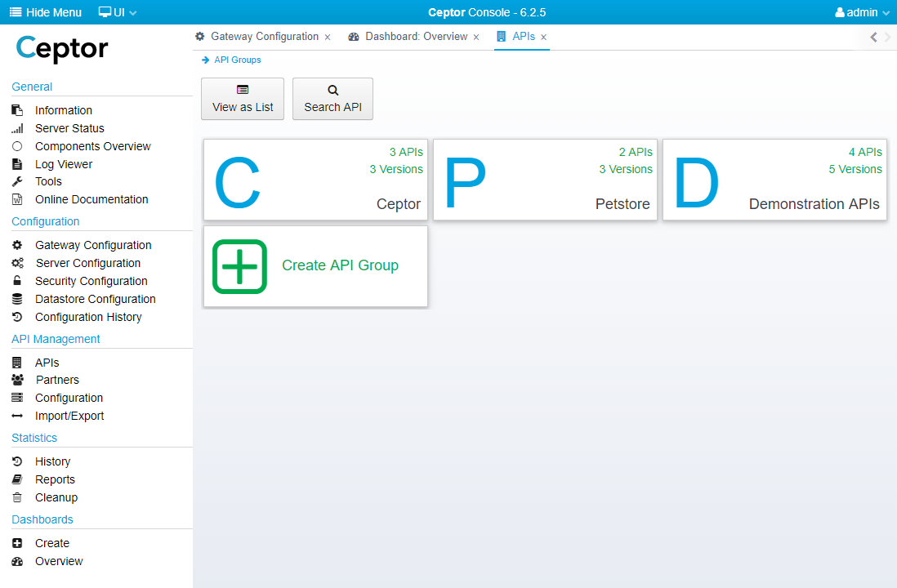
Task: Click the Statistics section heading
Action: point(34,438)
